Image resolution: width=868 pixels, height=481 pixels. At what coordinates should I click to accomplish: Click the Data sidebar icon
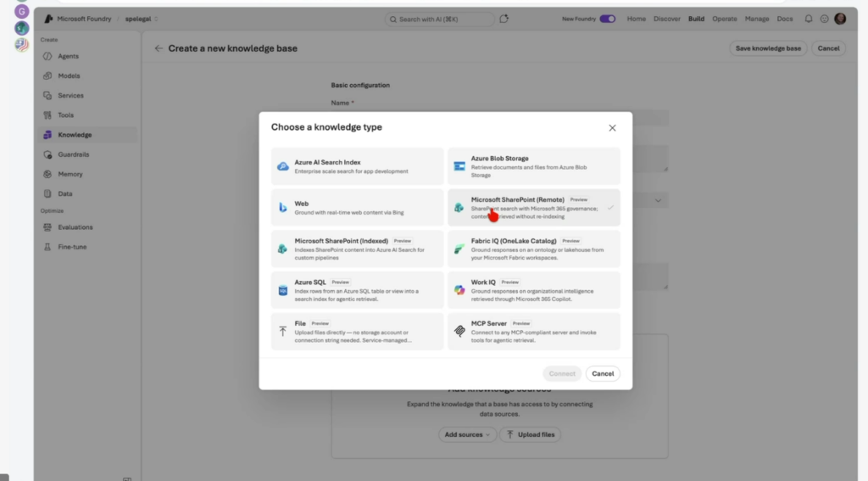point(47,194)
